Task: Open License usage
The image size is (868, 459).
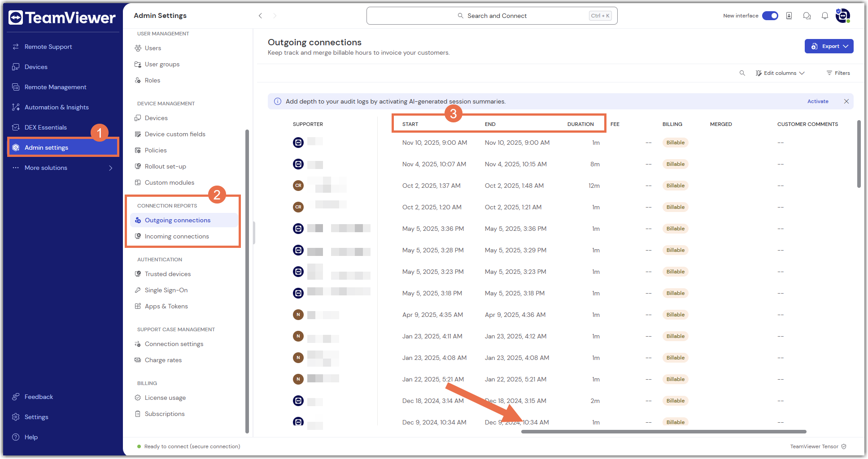Action: point(165,398)
